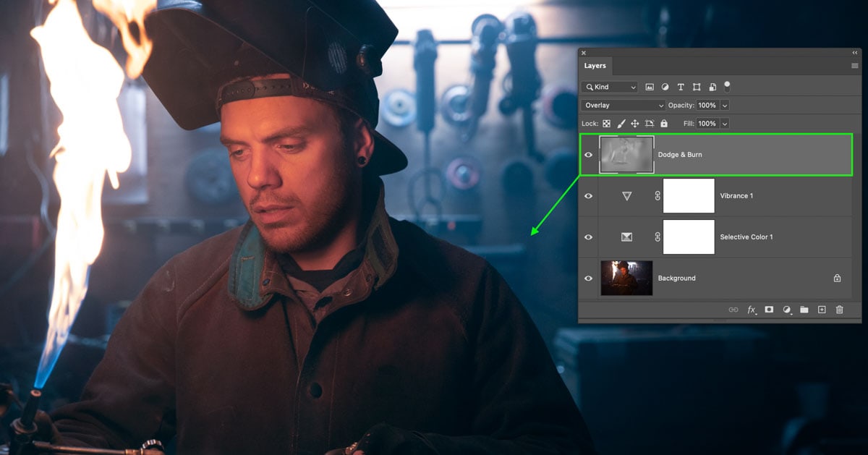Prevent auto-nesting into artboards lock icon

[650, 124]
